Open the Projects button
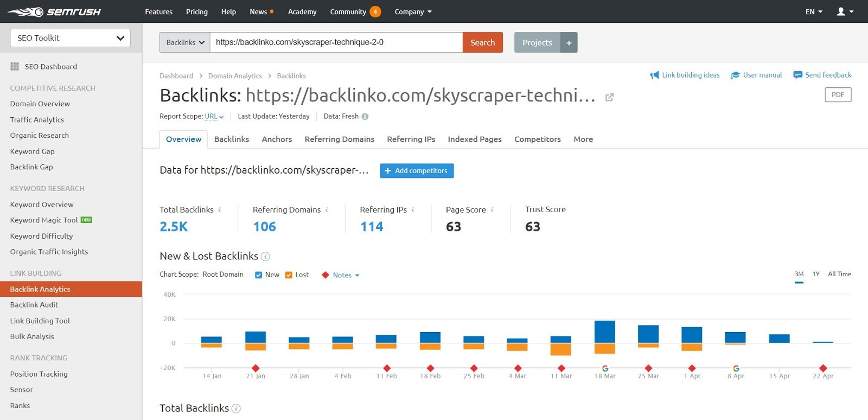Image resolution: width=868 pixels, height=420 pixels. (537, 42)
